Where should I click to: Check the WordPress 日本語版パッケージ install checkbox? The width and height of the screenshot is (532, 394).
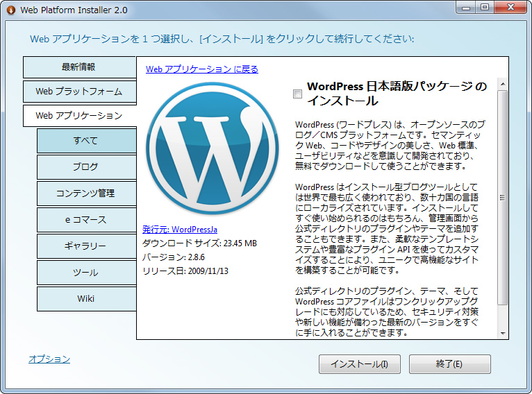[x=297, y=94]
